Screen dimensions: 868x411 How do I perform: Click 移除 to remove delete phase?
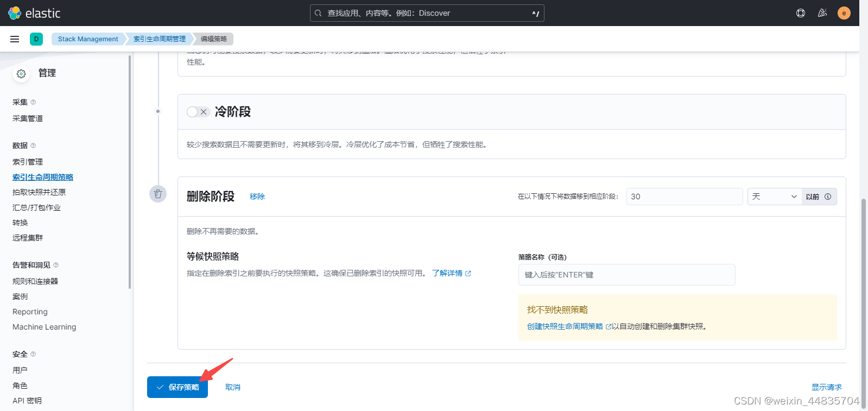pyautogui.click(x=257, y=197)
